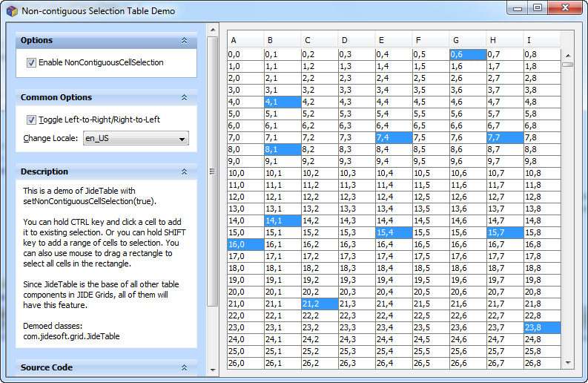Click column header I
Viewport: 588px width, 383px height.
[x=542, y=40]
